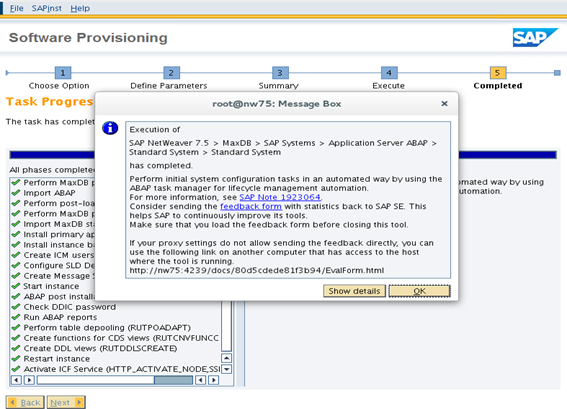Select step 3 Summary

(280, 73)
